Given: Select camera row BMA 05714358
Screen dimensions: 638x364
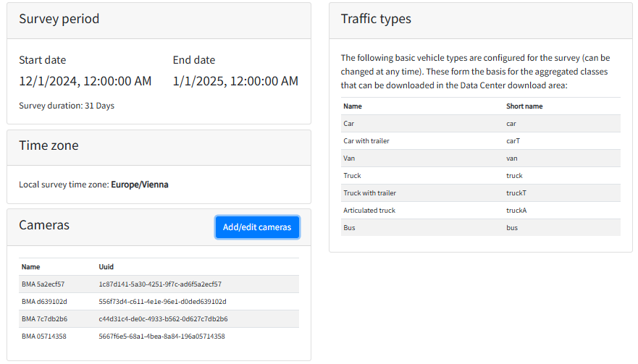Looking at the screenshot, I should point(159,337).
